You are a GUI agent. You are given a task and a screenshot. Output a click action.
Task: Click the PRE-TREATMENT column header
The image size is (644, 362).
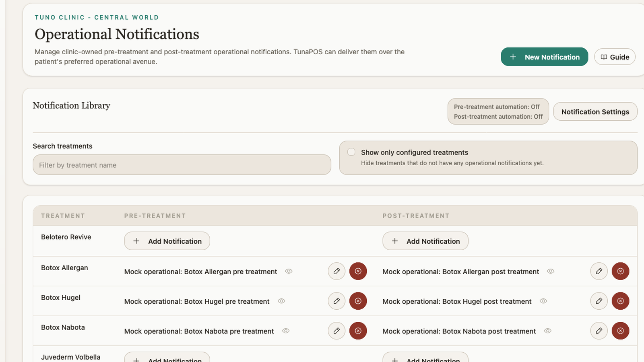(x=155, y=216)
